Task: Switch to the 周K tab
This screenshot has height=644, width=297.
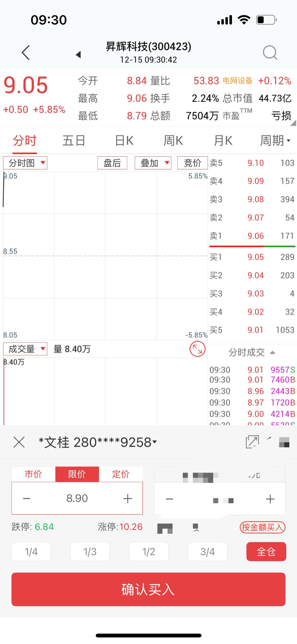Action: pos(173,141)
